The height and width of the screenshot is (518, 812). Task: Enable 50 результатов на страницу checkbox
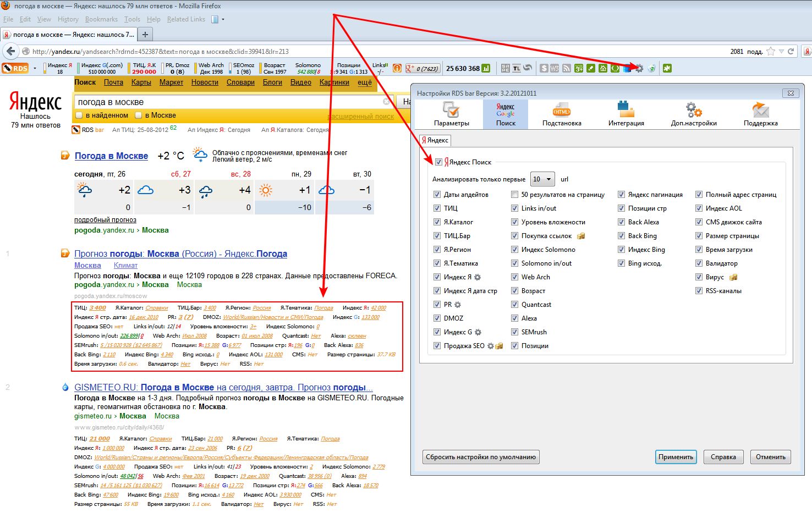click(x=514, y=195)
